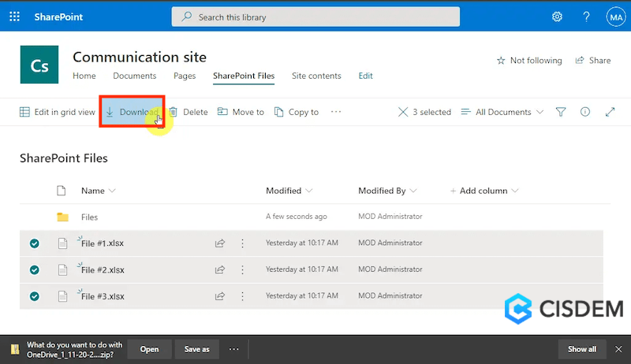Expand content to full screen
This screenshot has height=364, width=631.
[x=610, y=112]
